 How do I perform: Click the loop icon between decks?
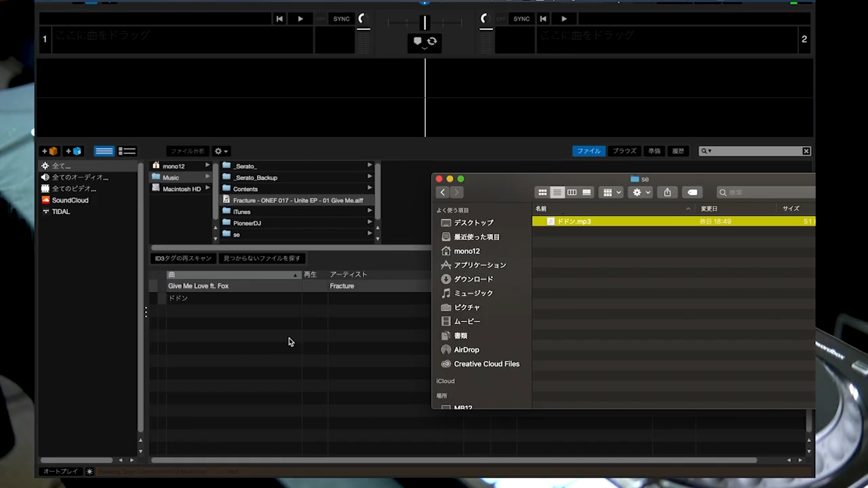pyautogui.click(x=432, y=41)
